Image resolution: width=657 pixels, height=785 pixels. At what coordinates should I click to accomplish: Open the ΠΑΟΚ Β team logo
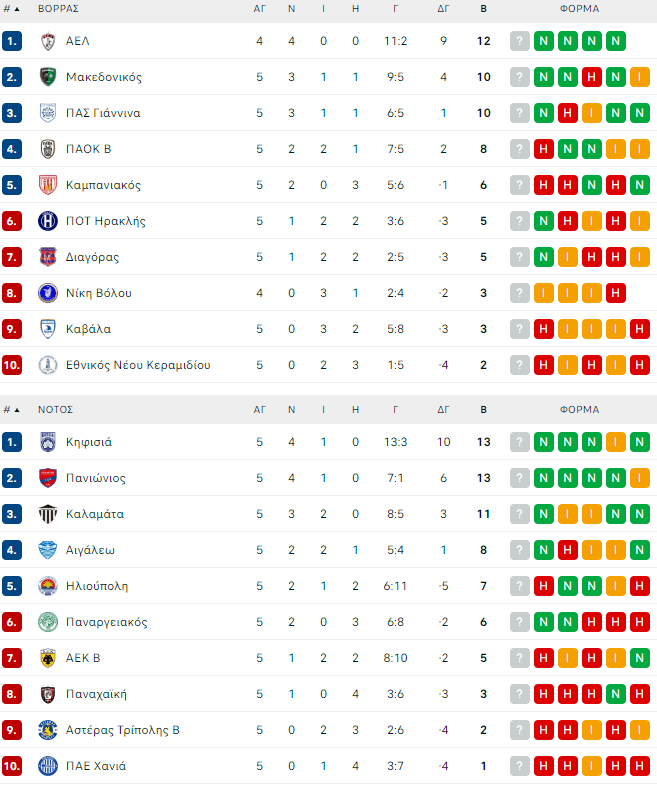tap(47, 149)
